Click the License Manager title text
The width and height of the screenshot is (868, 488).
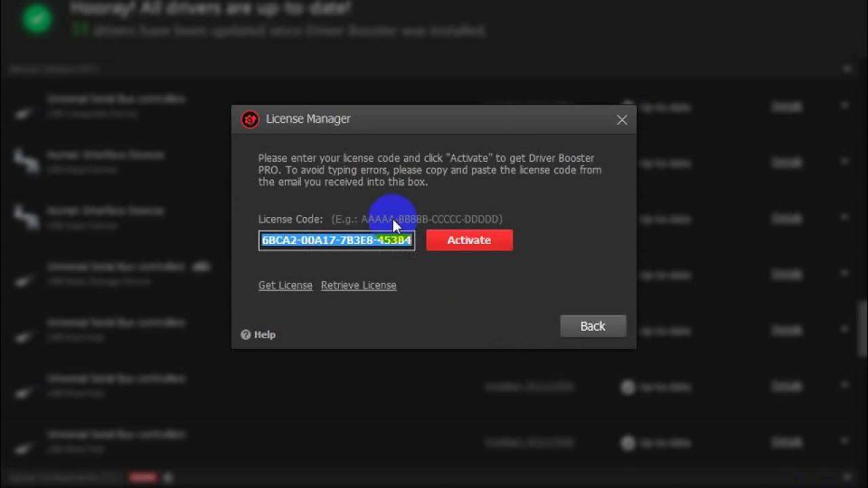[x=308, y=119]
